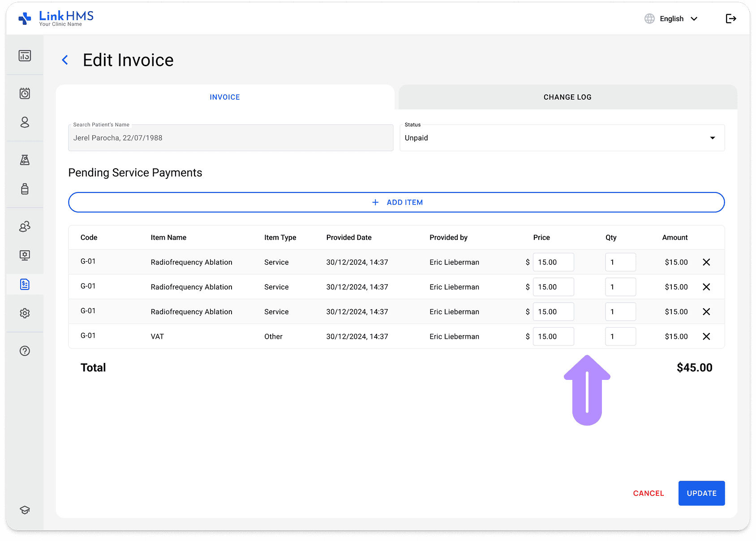Select the Invoice tab

coord(224,97)
